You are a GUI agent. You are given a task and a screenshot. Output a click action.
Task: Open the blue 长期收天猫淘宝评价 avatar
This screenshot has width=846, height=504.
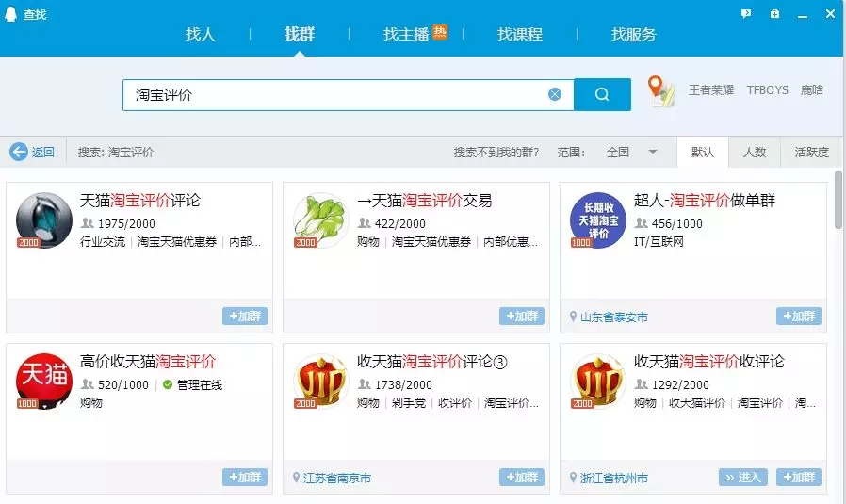click(598, 220)
